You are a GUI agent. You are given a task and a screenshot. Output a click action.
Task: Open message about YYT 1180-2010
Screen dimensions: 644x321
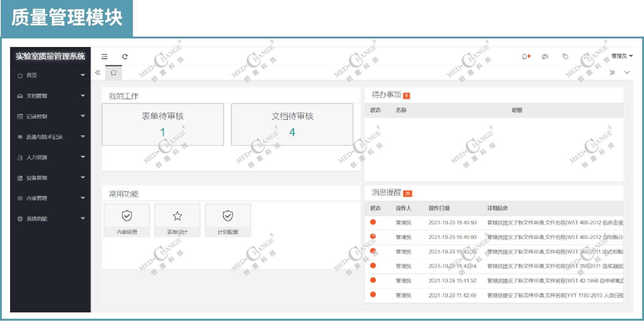(555, 295)
